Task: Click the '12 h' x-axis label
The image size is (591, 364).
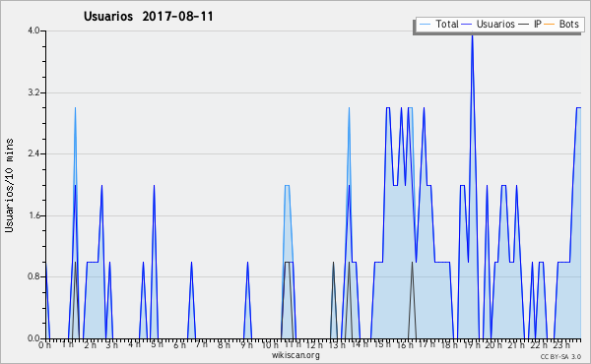Action: pos(314,344)
